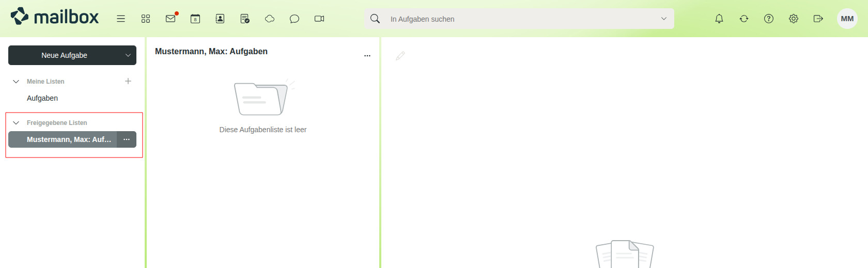
Task: Expand the search options dropdown arrow
Action: tap(664, 19)
